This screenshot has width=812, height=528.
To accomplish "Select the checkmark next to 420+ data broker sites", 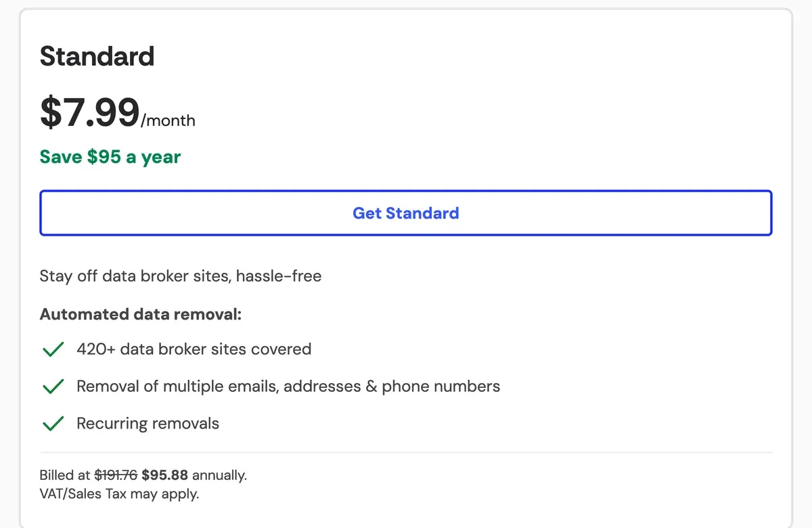I will click(53, 350).
